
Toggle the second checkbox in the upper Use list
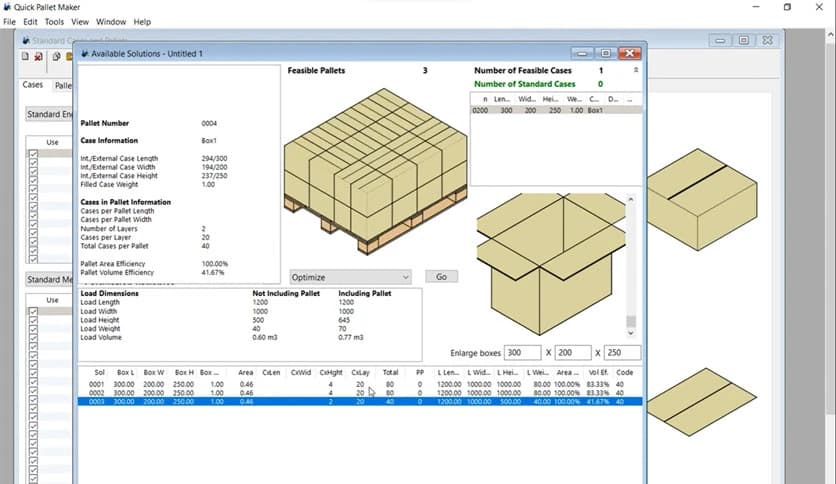[34, 163]
